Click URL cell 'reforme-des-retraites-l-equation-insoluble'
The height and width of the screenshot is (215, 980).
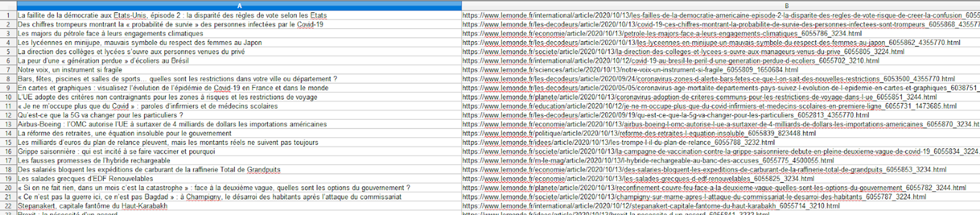(721, 133)
